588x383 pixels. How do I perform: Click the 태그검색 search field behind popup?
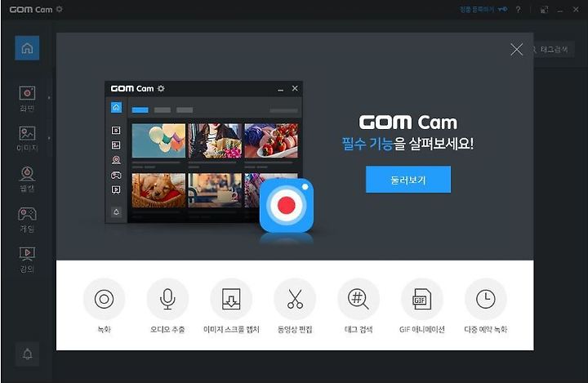pos(554,49)
